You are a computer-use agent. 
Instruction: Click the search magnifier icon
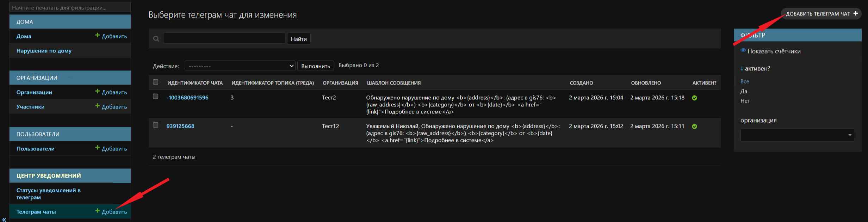[x=156, y=39]
